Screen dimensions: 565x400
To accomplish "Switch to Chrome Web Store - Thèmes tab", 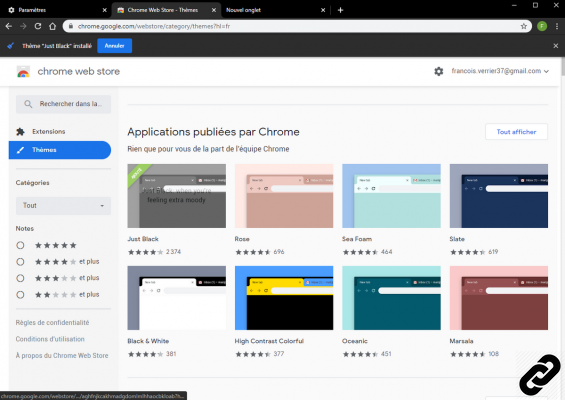I will (x=166, y=10).
